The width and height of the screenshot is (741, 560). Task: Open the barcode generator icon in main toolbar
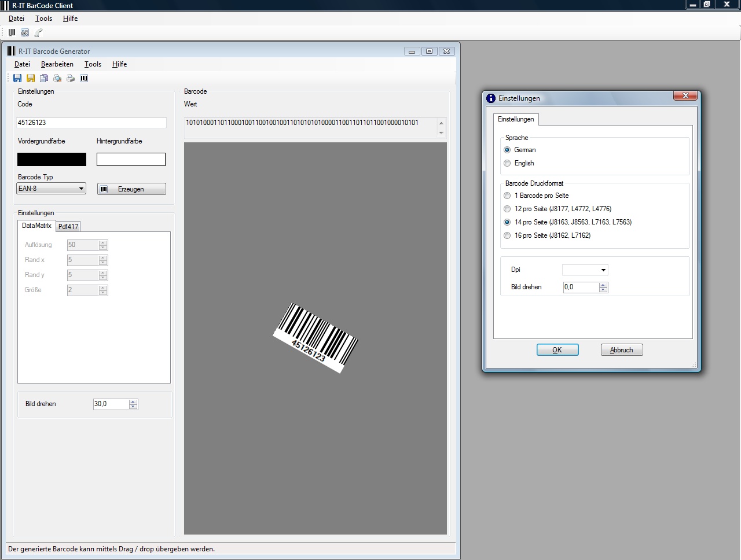pos(12,32)
